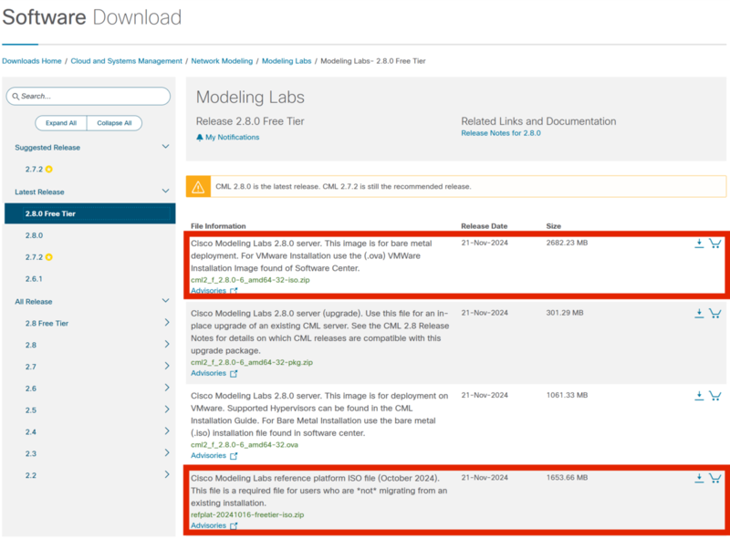The height and width of the screenshot is (560, 730).
Task: Collapse the All Release section
Action: tap(165, 301)
